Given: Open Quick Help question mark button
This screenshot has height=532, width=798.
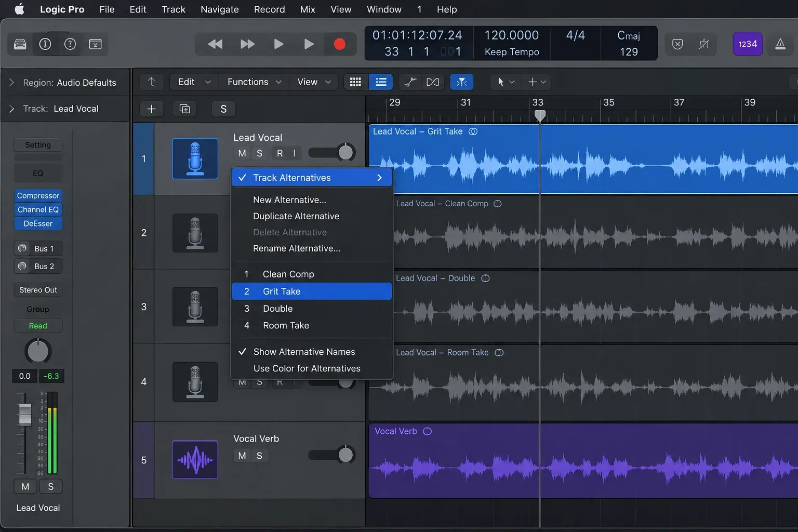Looking at the screenshot, I should (x=70, y=44).
